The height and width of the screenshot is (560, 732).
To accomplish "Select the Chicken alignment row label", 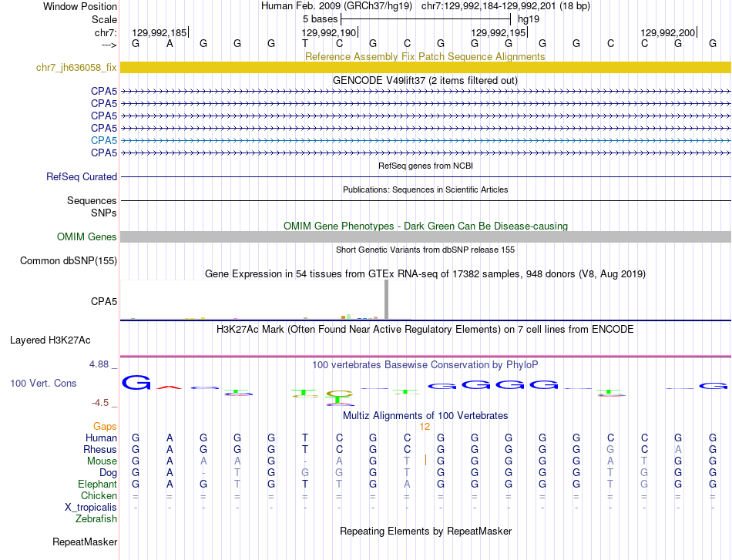I will pos(99,495).
